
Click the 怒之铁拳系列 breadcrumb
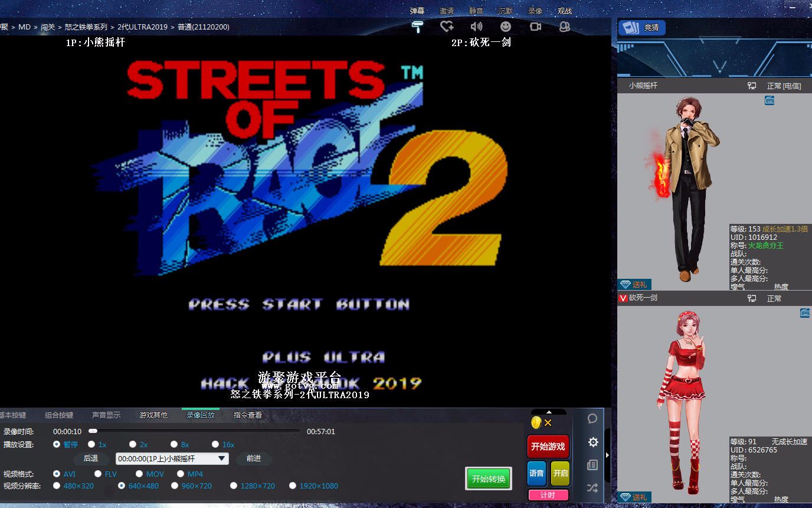coord(86,27)
